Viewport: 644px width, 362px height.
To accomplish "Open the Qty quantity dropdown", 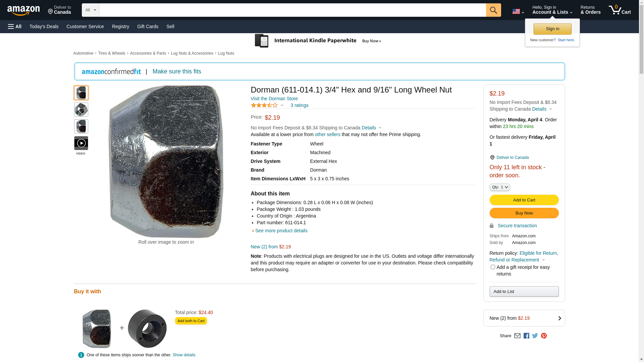I will pyautogui.click(x=499, y=187).
